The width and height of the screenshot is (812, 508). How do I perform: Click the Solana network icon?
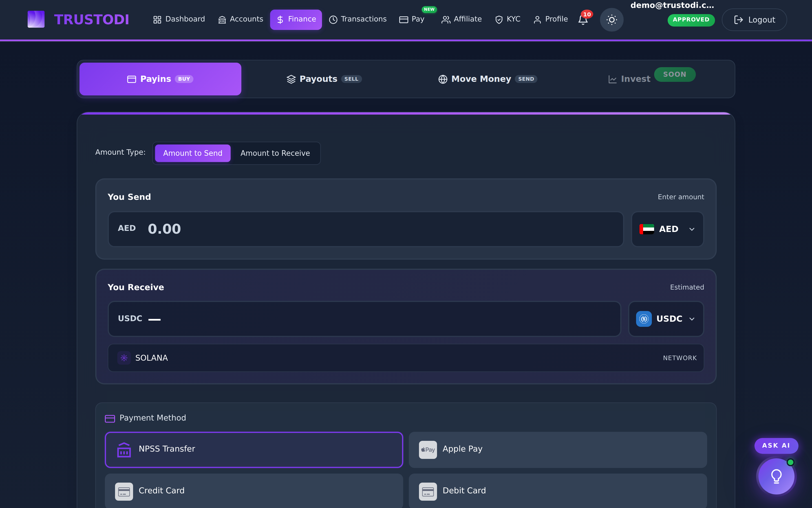click(x=124, y=358)
